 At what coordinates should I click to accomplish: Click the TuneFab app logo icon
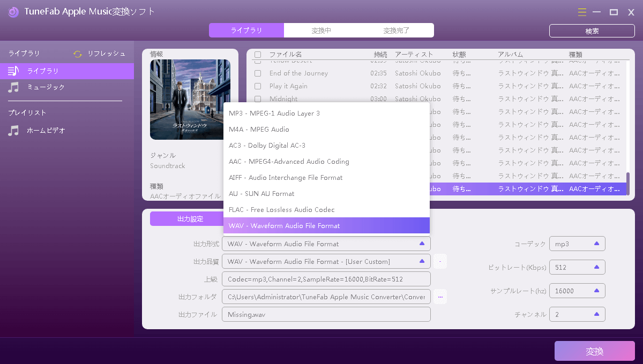(13, 12)
